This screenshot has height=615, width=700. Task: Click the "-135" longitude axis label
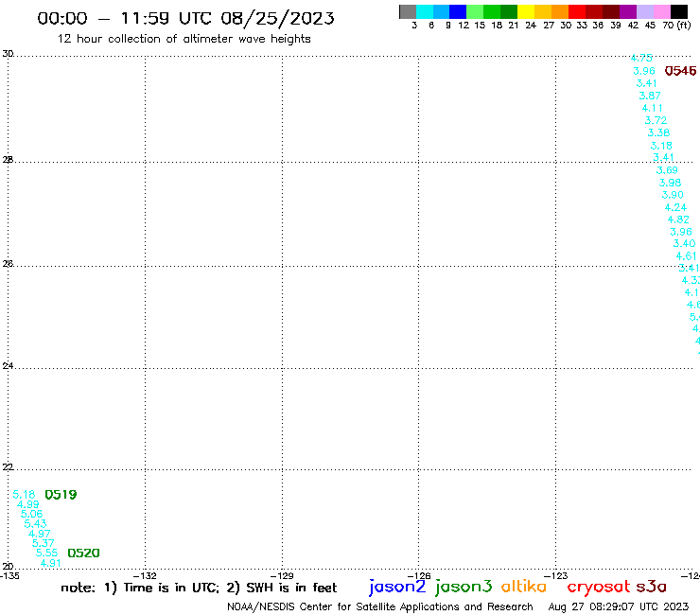(9, 575)
